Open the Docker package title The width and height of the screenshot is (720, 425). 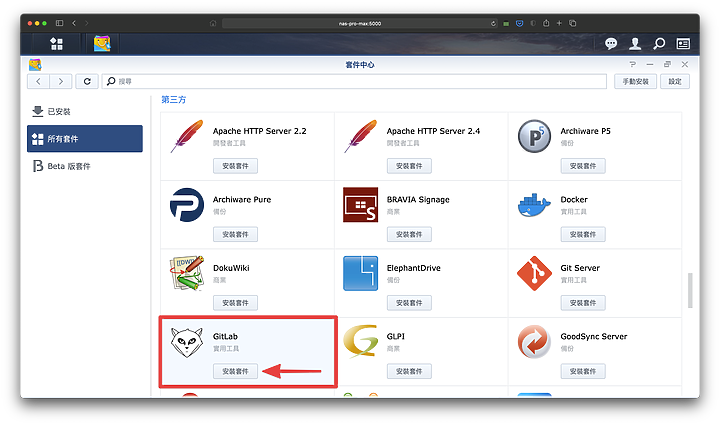574,200
